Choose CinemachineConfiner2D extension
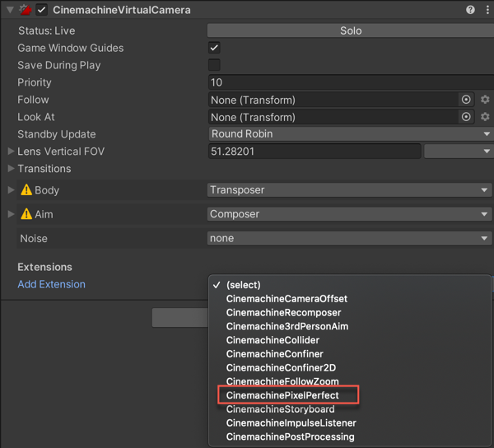 (281, 367)
